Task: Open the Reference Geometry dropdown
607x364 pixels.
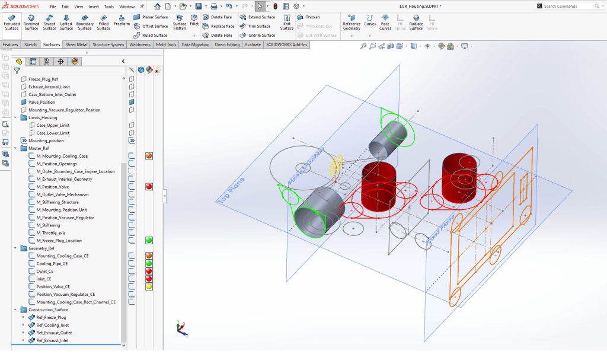Action: pyautogui.click(x=352, y=36)
